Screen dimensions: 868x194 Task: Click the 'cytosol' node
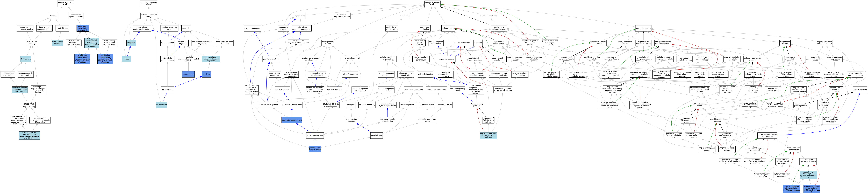click(x=126, y=59)
